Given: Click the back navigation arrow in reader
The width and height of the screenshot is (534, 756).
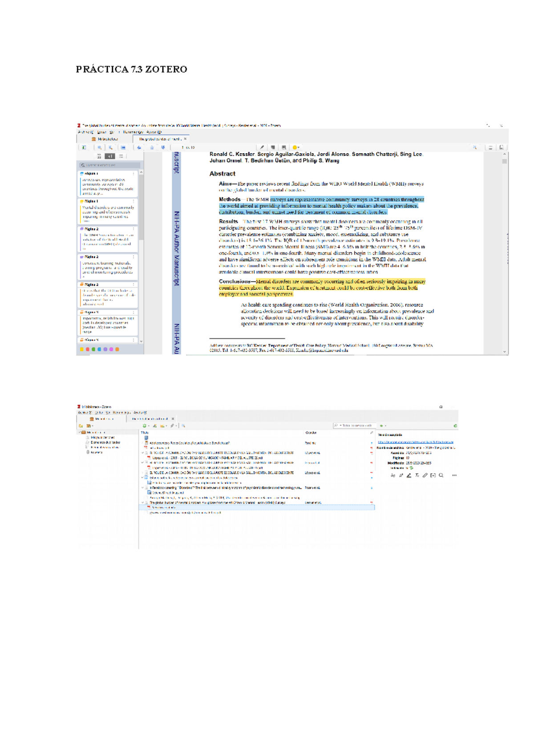Looking at the screenshot, I should tap(139, 147).
